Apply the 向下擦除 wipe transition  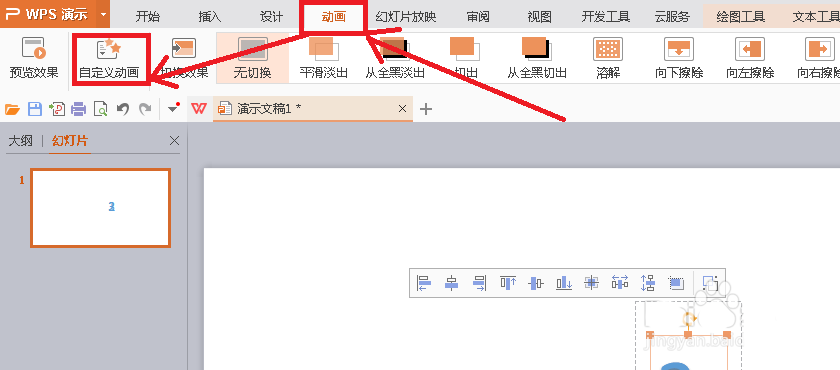679,58
